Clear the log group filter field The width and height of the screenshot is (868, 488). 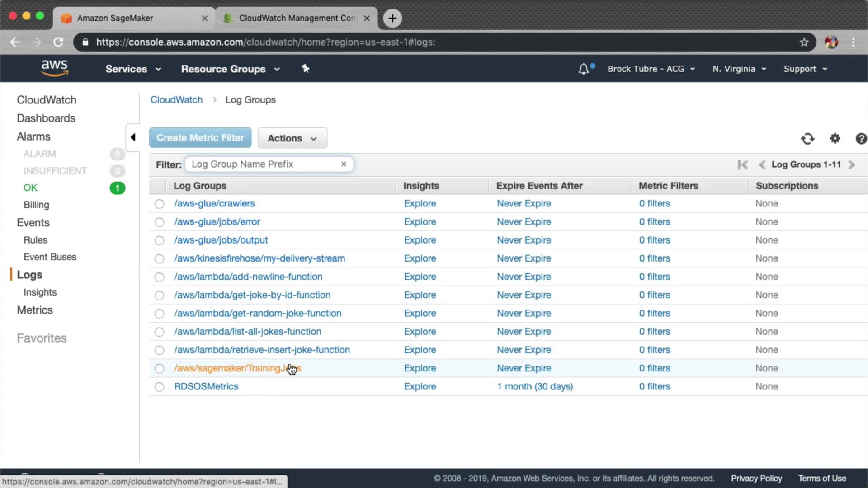tap(344, 164)
